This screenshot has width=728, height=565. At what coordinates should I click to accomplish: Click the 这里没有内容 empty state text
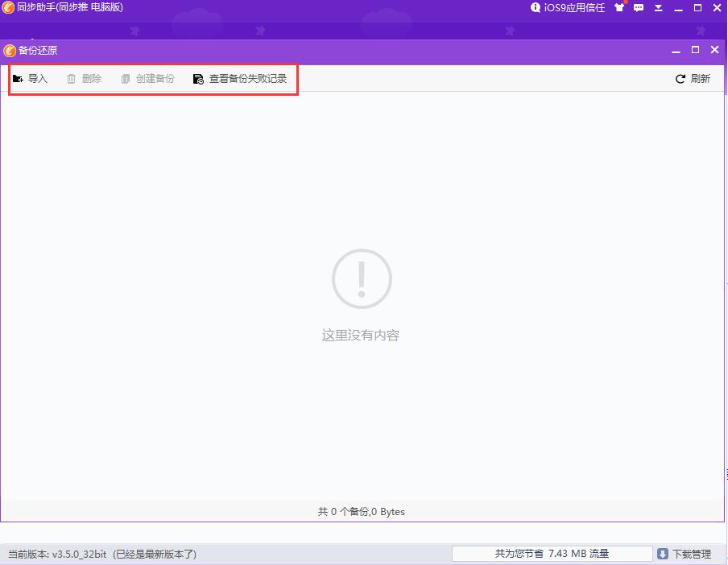[x=360, y=335]
